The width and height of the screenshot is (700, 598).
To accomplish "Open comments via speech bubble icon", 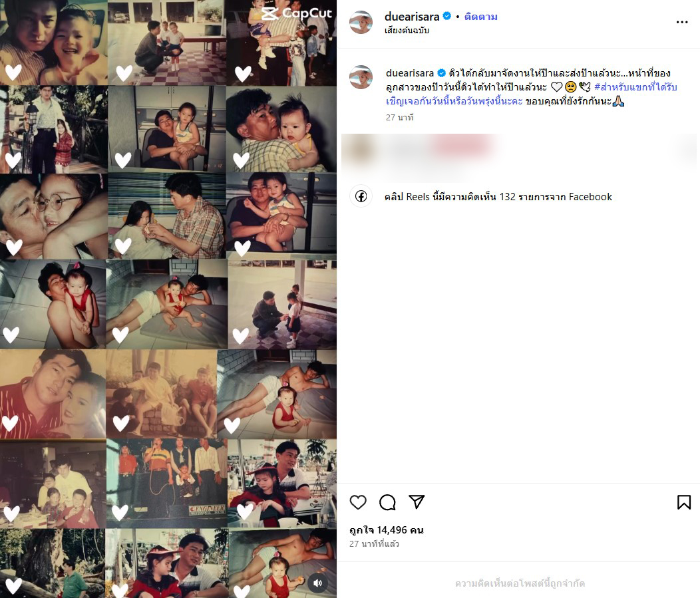I will point(387,502).
